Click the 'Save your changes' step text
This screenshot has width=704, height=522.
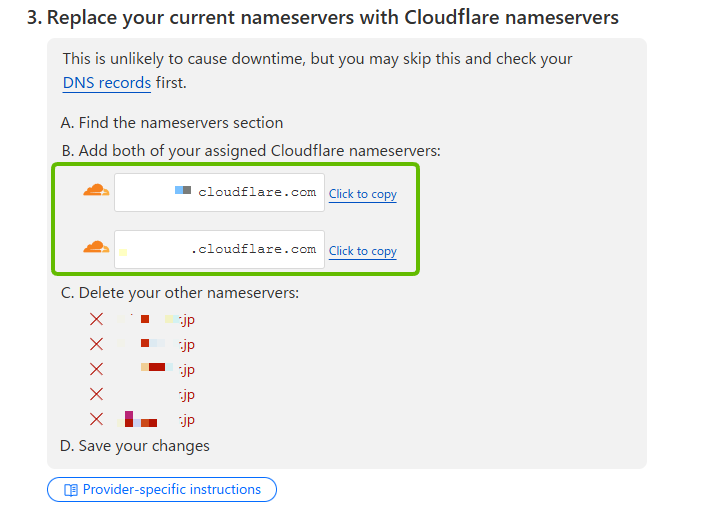(135, 445)
